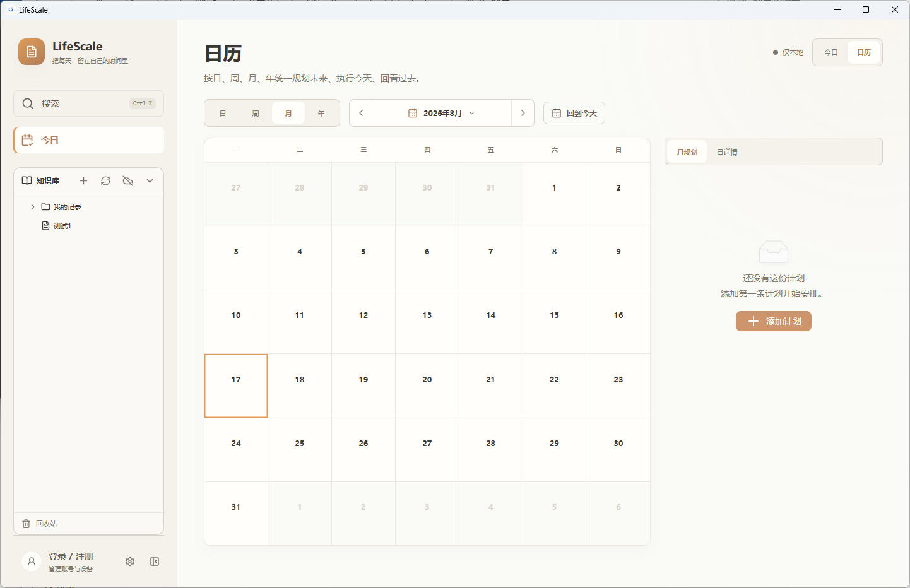The image size is (910, 588).
Task: Click the cloud-off sync icon in 知识库
Action: [x=127, y=181]
